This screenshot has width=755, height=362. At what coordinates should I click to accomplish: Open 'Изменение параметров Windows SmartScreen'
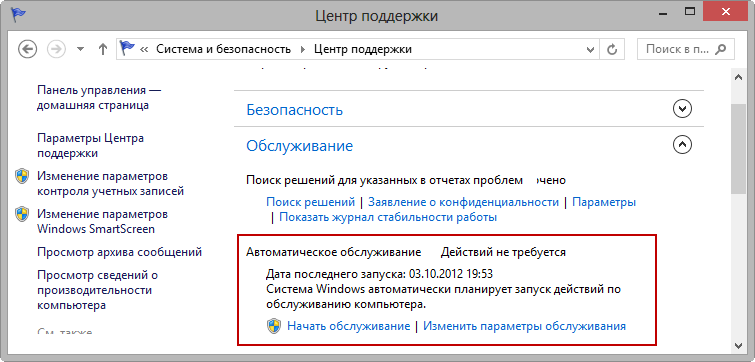click(x=103, y=221)
